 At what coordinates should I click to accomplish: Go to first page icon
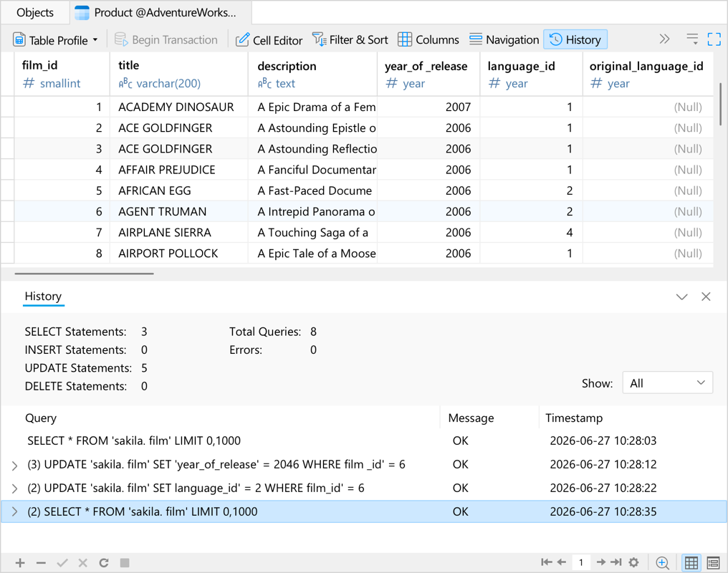pos(547,562)
